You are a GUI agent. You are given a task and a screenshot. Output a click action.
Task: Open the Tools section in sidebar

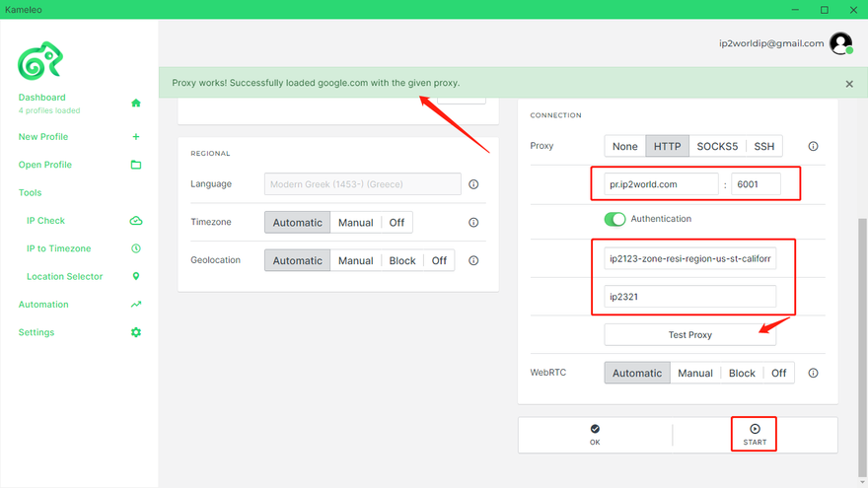point(31,193)
